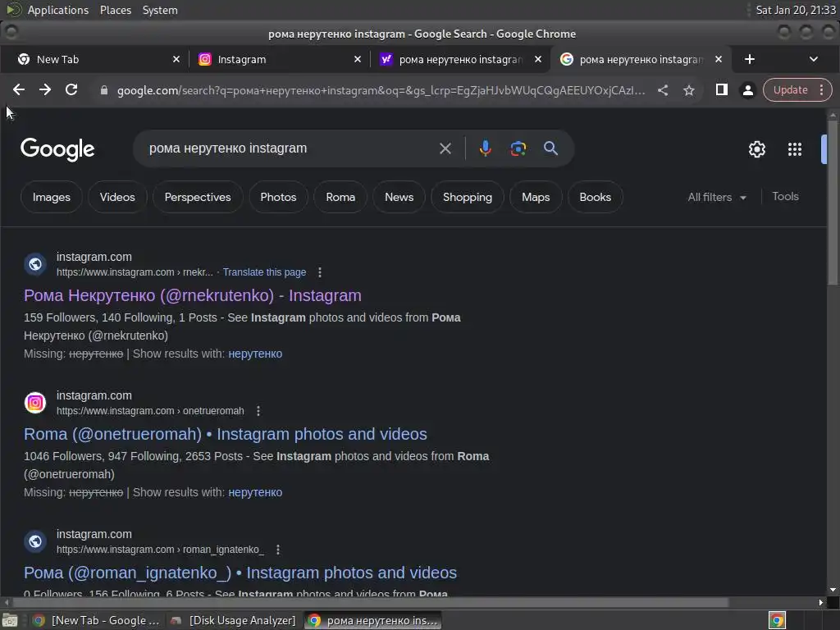This screenshot has height=630, width=840.
Task: Select the Perspectives filter chip
Action: point(198,197)
